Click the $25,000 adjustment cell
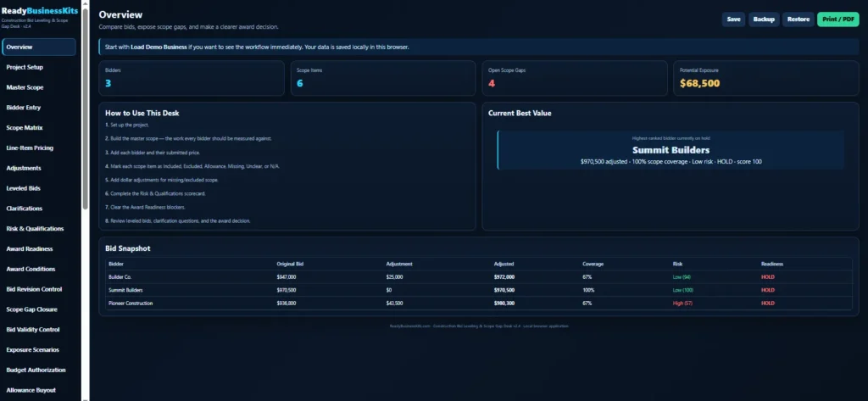 click(x=395, y=277)
